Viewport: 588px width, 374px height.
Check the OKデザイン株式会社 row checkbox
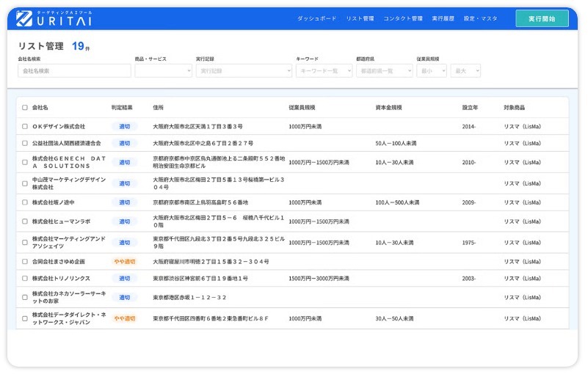click(25, 127)
